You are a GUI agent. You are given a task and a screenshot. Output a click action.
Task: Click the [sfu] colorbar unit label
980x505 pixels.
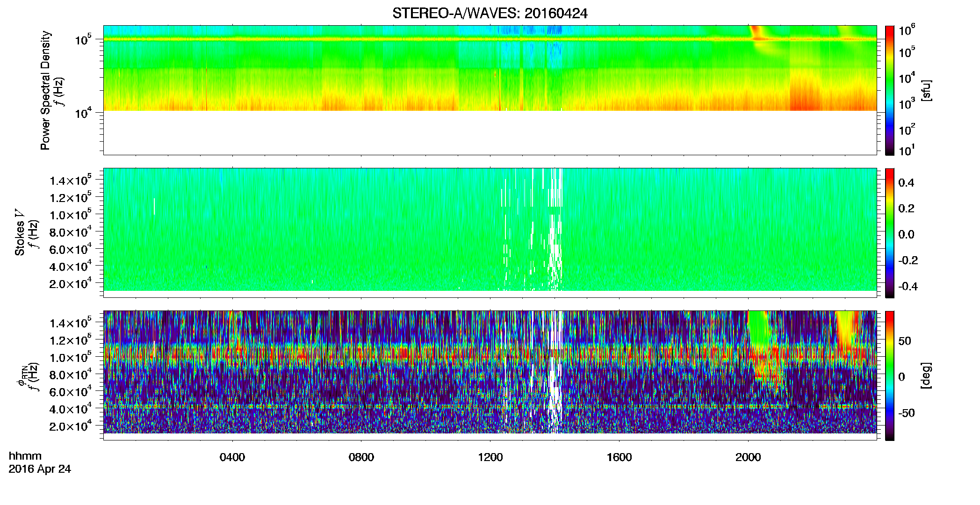(x=926, y=90)
